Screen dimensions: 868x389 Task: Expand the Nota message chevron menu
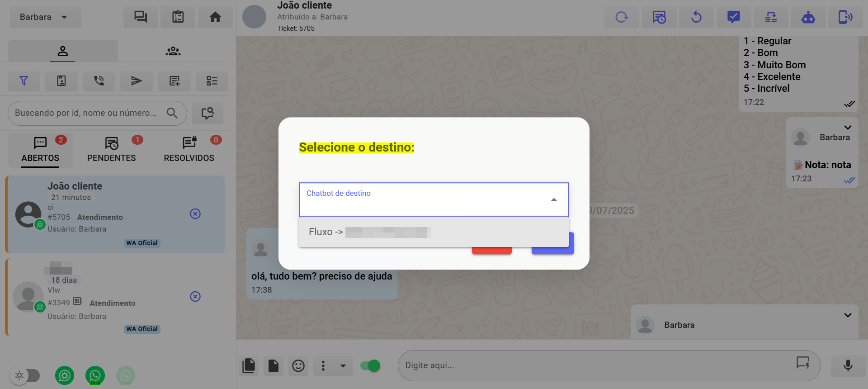(x=848, y=128)
